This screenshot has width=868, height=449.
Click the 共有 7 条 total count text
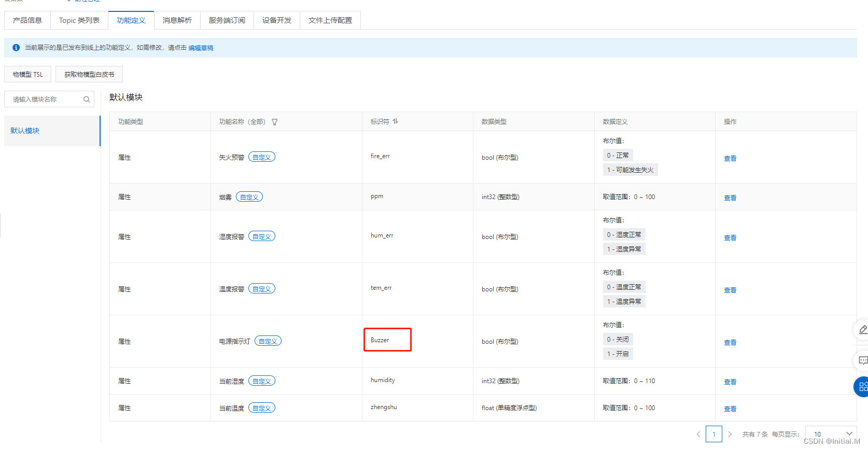tap(755, 434)
